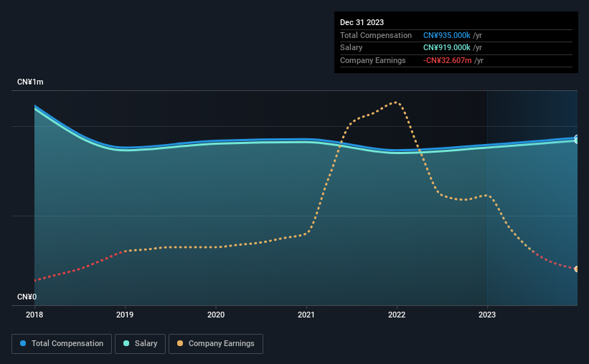Click the -CN¥32.607m earnings value
Image resolution: width=589 pixels, height=364 pixels.
pyautogui.click(x=448, y=60)
